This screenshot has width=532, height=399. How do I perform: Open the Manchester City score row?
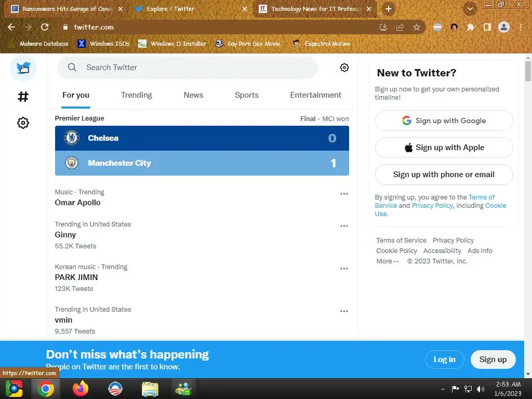pyautogui.click(x=202, y=163)
